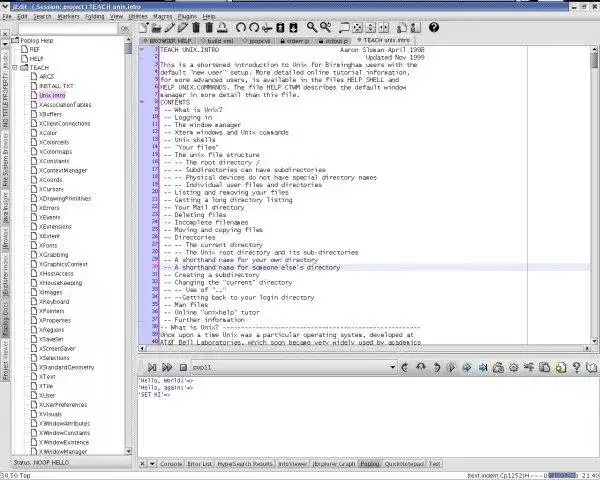Click the blue right-arrow icon in Poplog toolbar
The height and width of the screenshot is (480, 600).
[467, 367]
